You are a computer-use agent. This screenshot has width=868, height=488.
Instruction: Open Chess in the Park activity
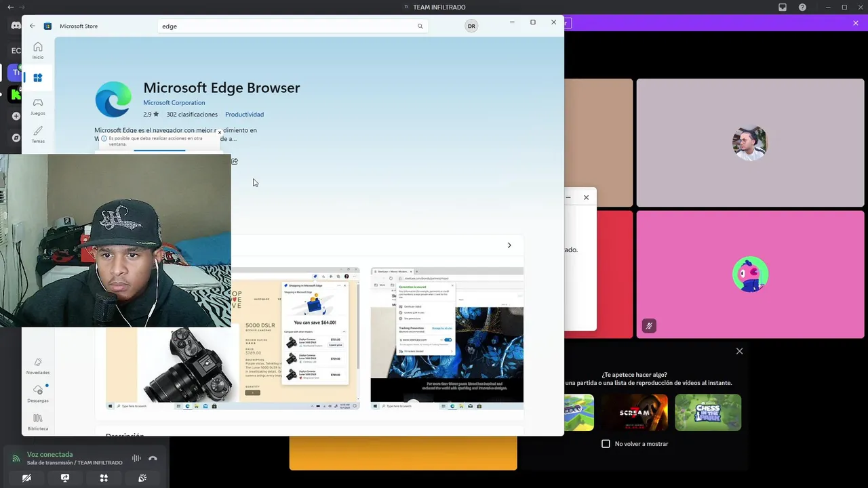(708, 412)
